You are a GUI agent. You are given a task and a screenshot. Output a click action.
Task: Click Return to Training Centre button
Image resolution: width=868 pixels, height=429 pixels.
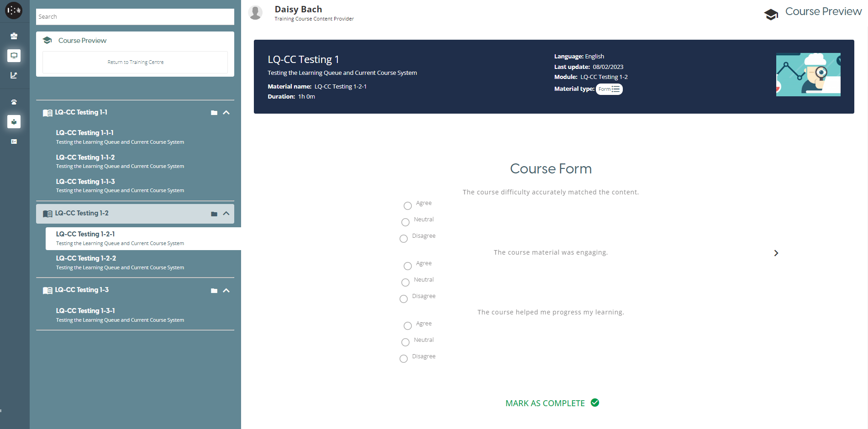pyautogui.click(x=135, y=62)
